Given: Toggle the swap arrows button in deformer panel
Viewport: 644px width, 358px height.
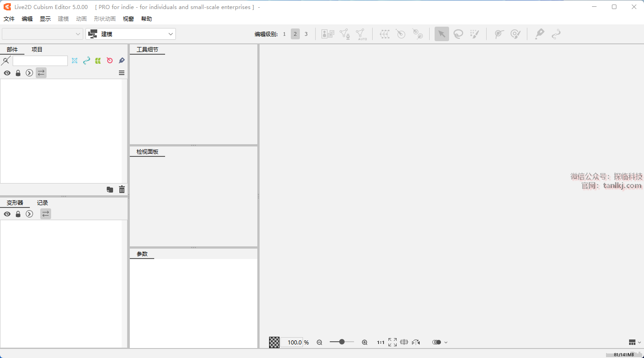Looking at the screenshot, I should (46, 214).
